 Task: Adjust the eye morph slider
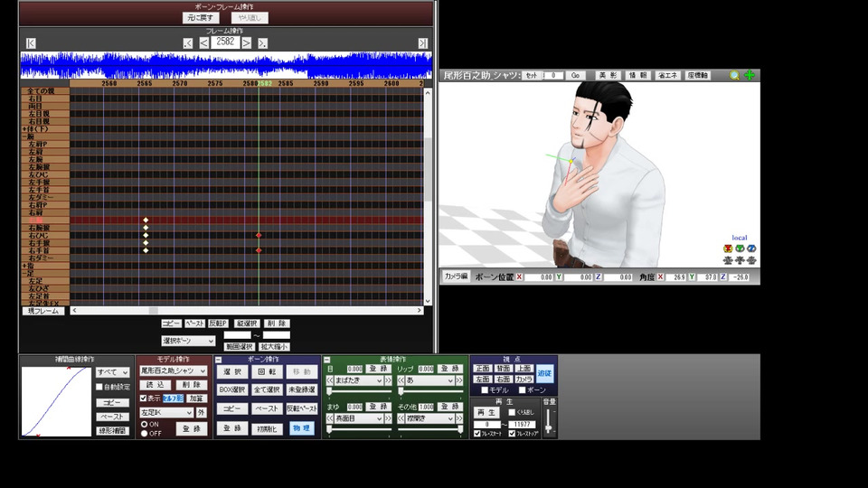pyautogui.click(x=359, y=391)
